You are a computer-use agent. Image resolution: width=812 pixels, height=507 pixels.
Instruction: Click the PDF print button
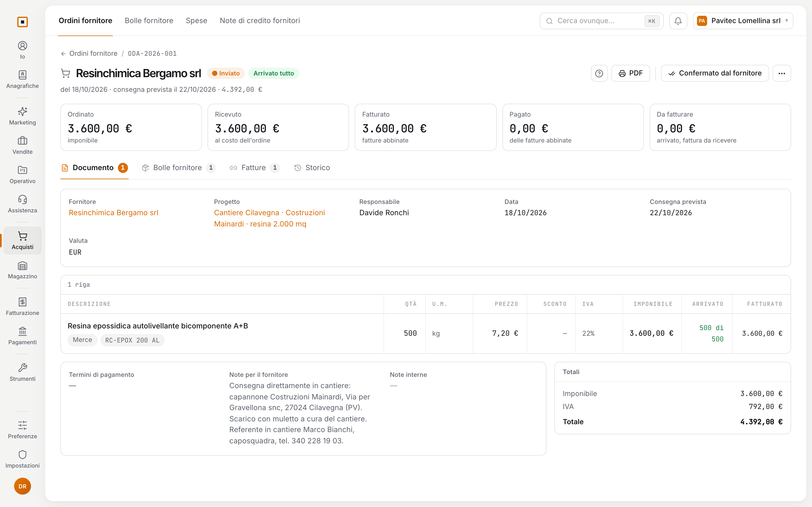point(630,73)
